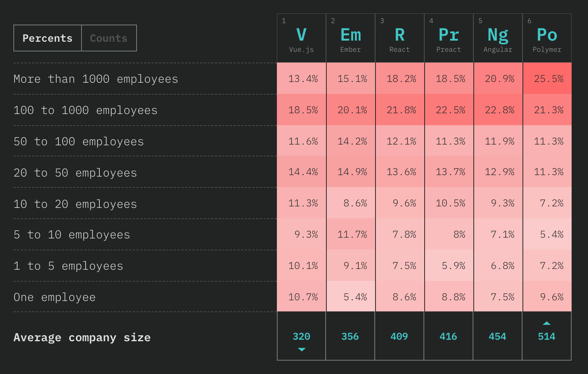The image size is (588, 374).
Task: Select the Vue.js column header
Action: 301,38
